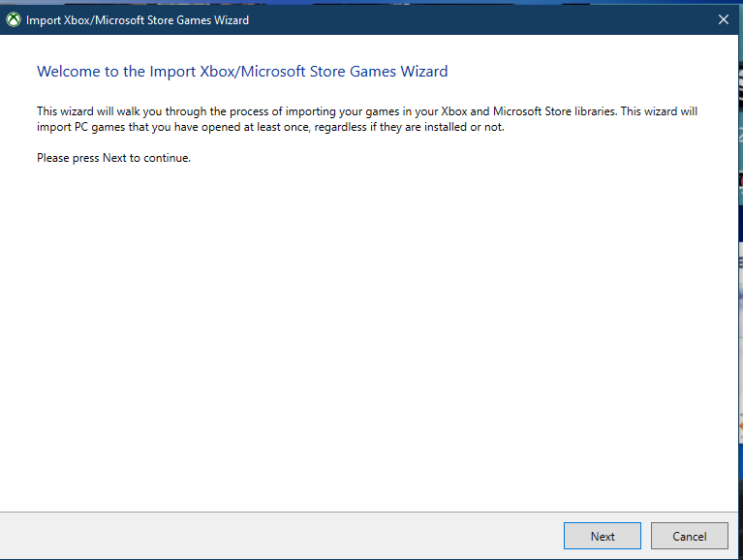Select the word 'Wizard' in the blue heading

(x=424, y=71)
